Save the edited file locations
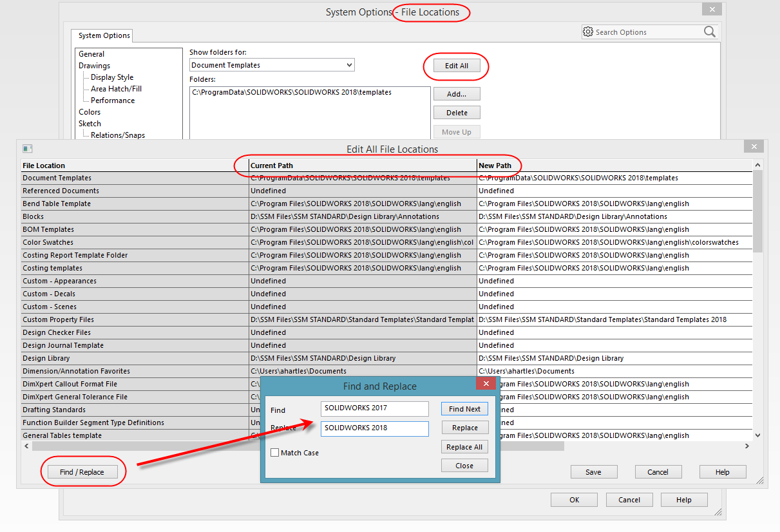 click(593, 472)
